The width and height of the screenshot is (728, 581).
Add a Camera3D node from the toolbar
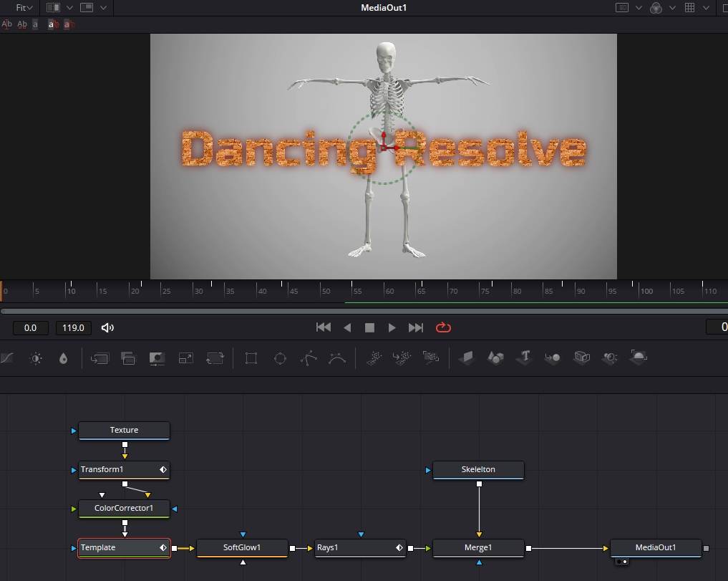[x=581, y=357]
